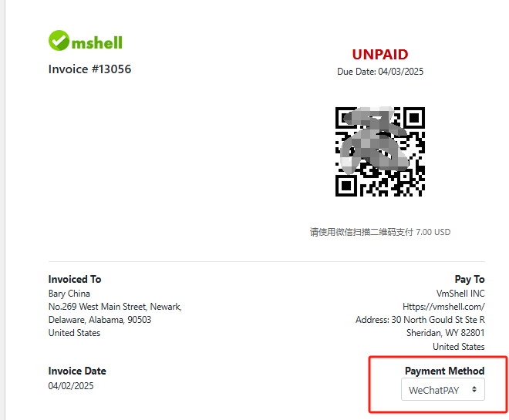Click the Invoiced To heading

point(75,279)
